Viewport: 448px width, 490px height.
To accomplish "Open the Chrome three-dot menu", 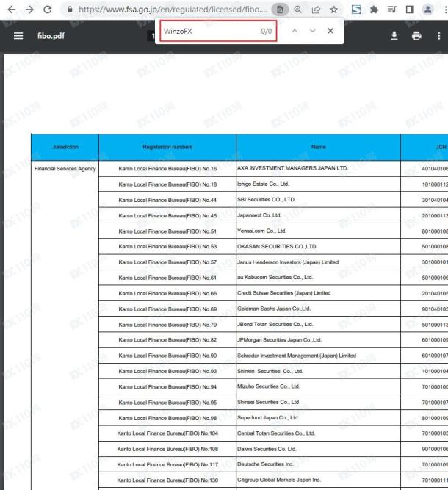I will 445,10.
